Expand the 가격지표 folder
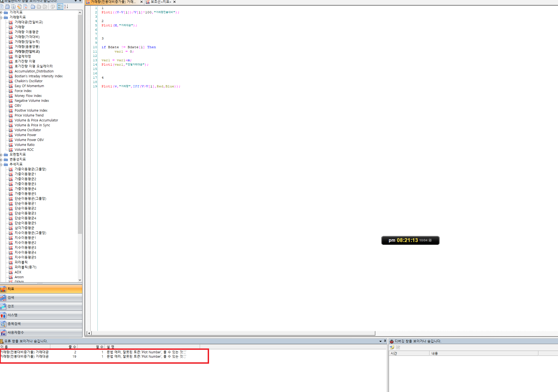This screenshot has width=558, height=392. pyautogui.click(x=1, y=12)
